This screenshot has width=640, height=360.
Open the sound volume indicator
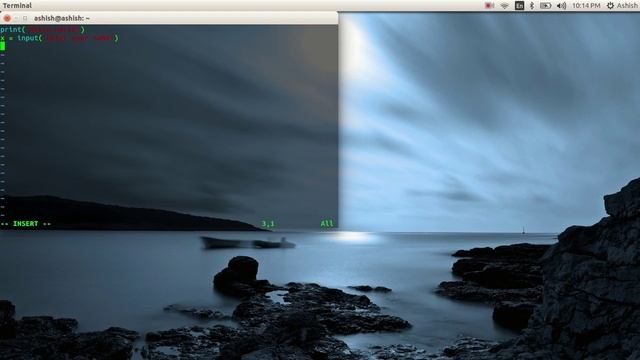[x=562, y=6]
